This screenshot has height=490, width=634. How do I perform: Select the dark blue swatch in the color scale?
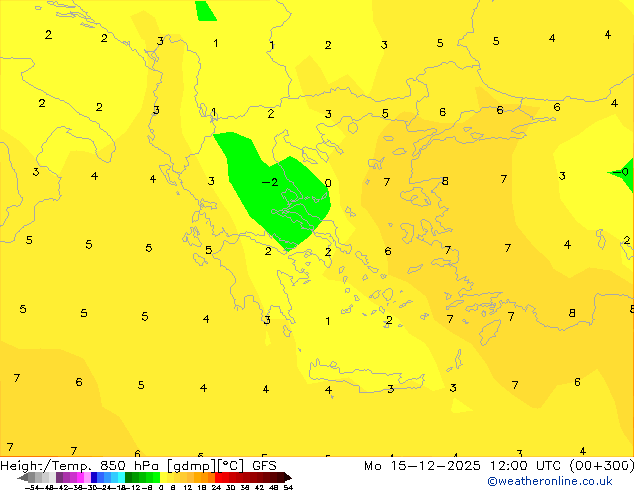point(94,477)
